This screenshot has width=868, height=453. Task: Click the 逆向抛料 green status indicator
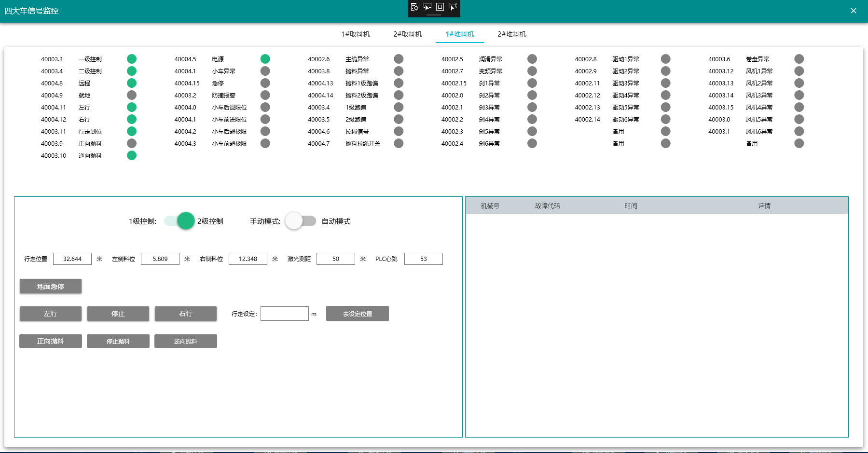(x=132, y=155)
